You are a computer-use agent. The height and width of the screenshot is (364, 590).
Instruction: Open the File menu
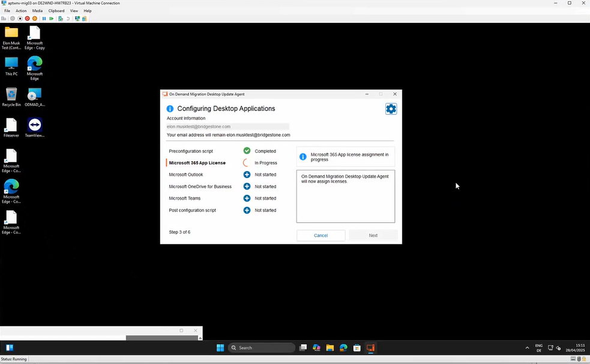coord(7,11)
